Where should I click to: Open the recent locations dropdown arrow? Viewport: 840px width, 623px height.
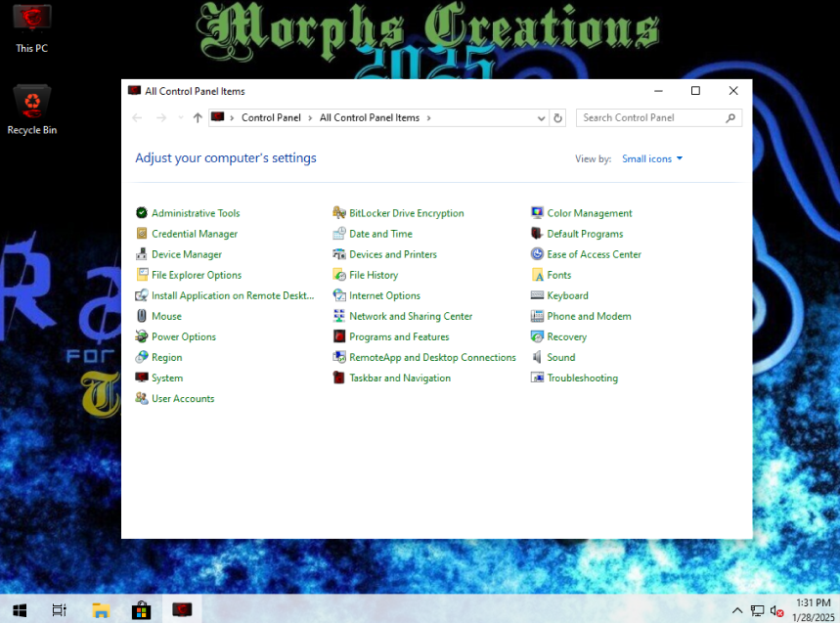[181, 117]
